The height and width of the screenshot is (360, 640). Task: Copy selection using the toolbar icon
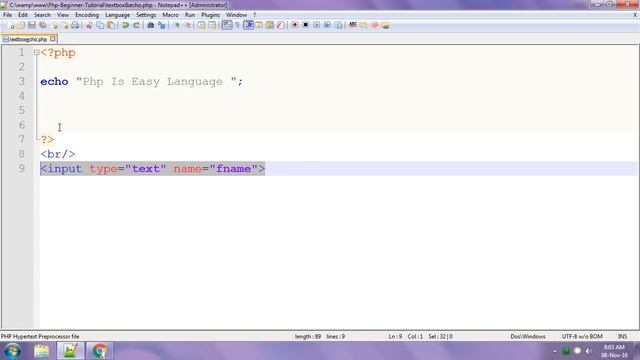(x=100, y=25)
